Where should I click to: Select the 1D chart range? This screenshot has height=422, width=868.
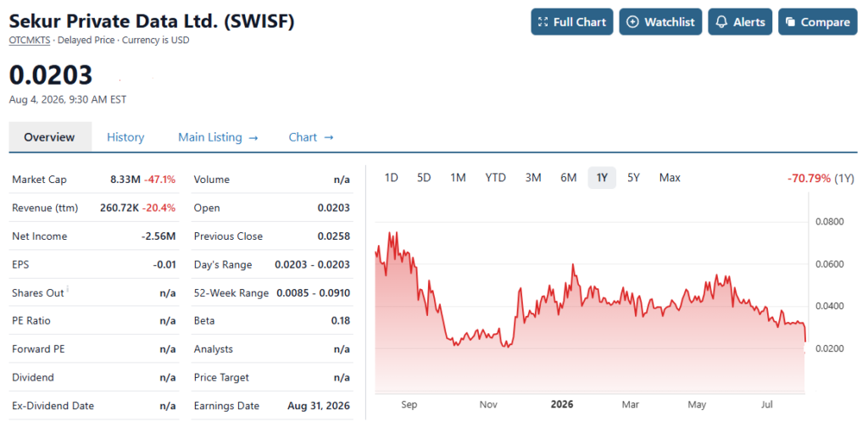[x=392, y=178]
